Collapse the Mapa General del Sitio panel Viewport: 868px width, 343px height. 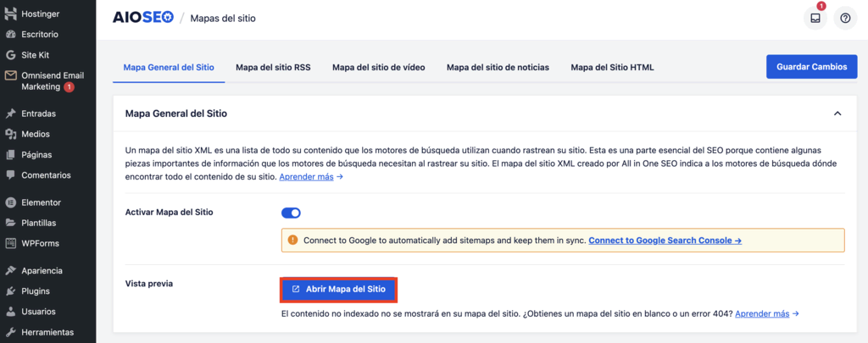(x=837, y=113)
